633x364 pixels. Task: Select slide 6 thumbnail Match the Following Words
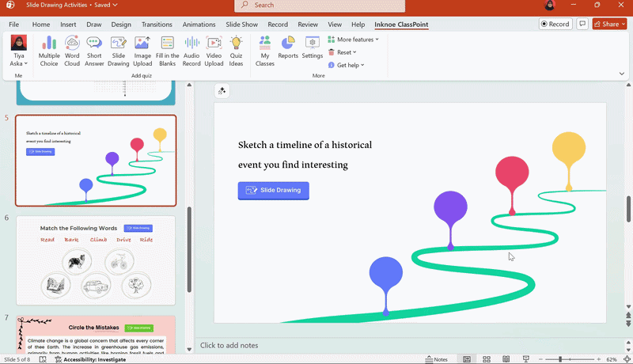(96, 260)
